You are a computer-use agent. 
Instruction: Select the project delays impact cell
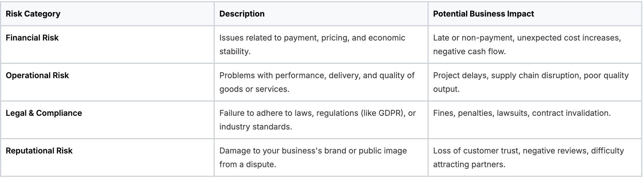[530, 82]
